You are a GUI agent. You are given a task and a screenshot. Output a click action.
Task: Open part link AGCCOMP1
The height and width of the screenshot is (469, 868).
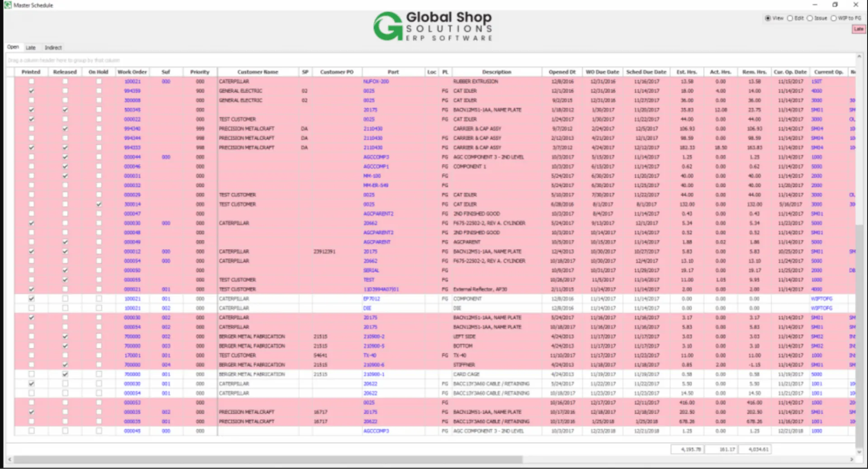376,166
